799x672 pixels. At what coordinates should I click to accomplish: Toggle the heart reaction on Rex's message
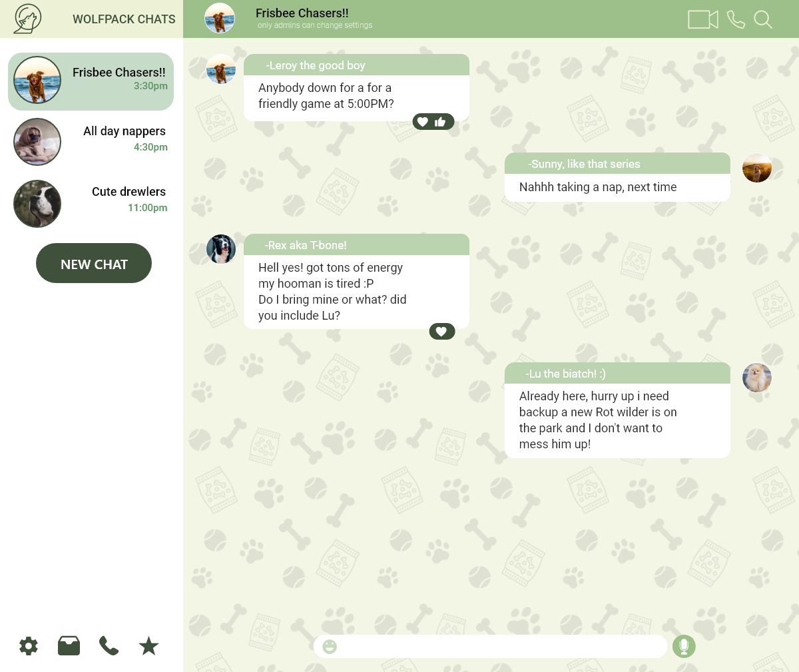(441, 331)
